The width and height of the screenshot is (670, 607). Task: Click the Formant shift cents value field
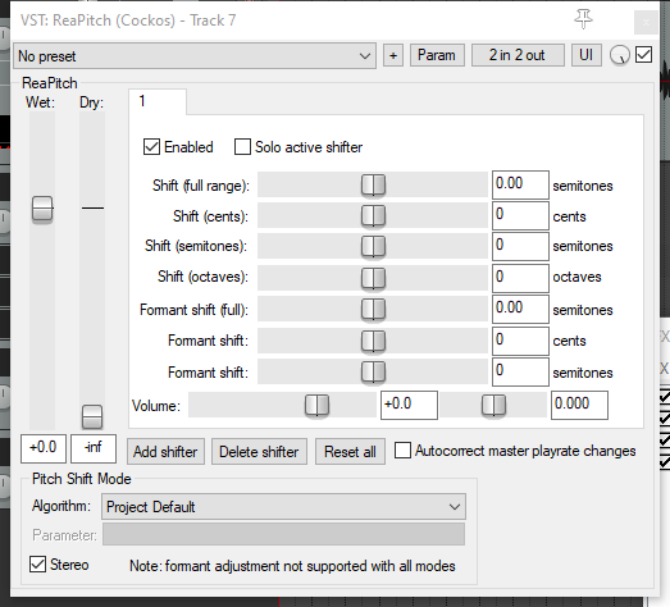pyautogui.click(x=520, y=340)
